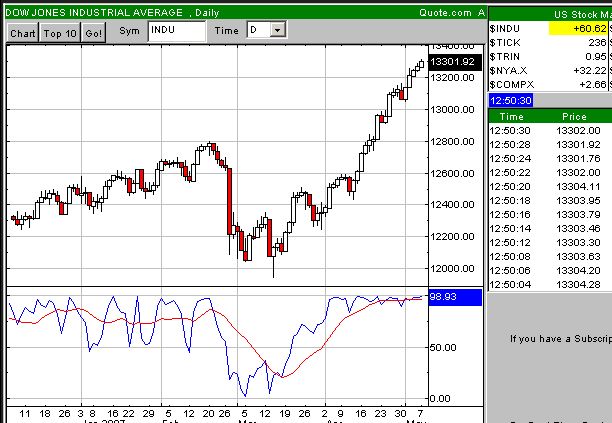Click the 13303.30 price entry

pos(578,243)
